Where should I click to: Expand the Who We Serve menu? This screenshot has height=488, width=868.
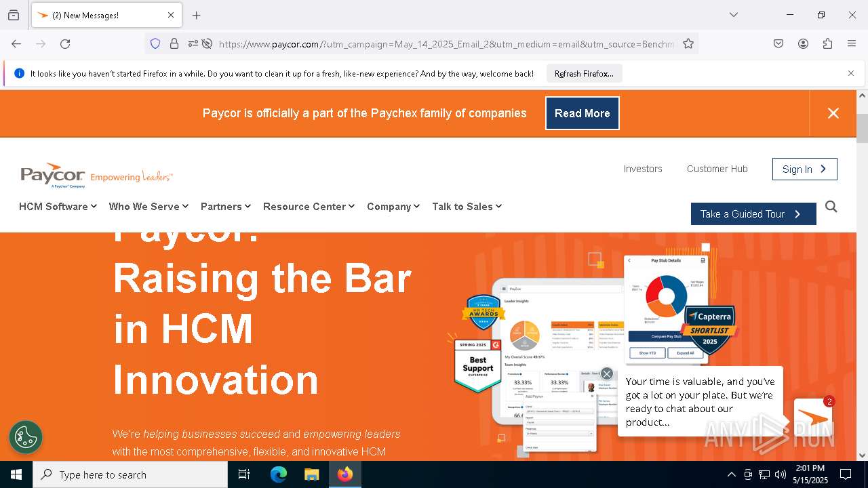tap(149, 206)
